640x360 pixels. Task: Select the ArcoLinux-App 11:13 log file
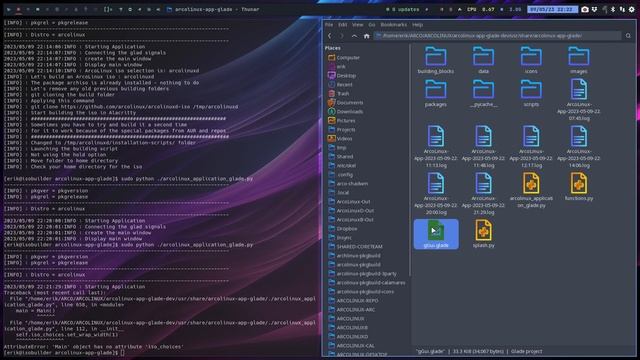(436, 147)
